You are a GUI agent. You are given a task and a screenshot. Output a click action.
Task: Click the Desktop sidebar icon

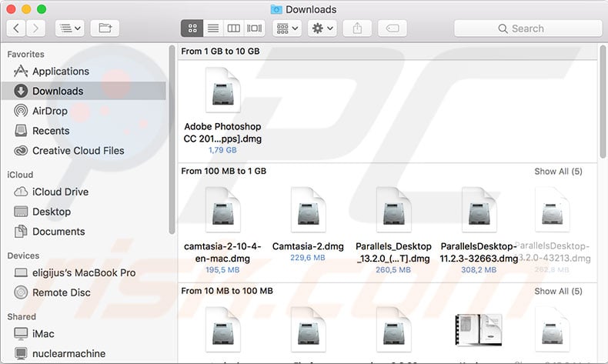pyautogui.click(x=21, y=212)
